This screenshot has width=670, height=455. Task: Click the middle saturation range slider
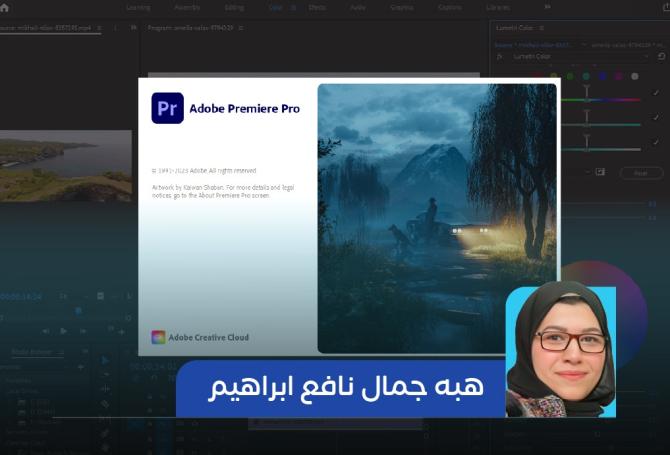(x=601, y=124)
